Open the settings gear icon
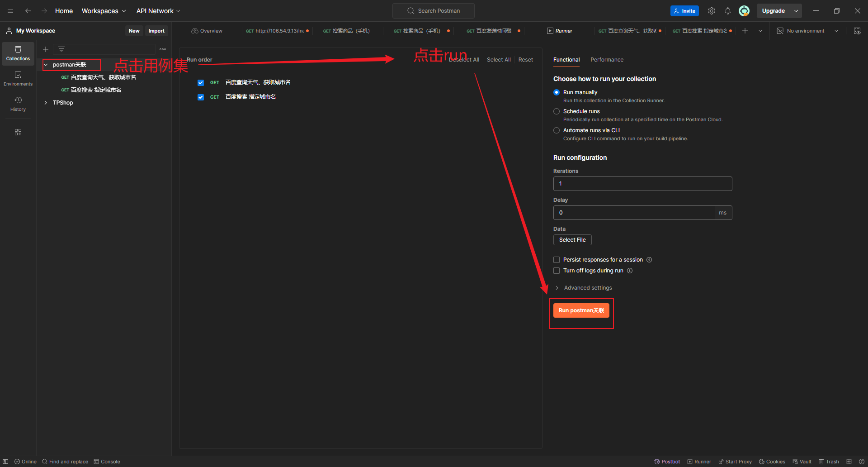The image size is (868, 467). (x=712, y=11)
